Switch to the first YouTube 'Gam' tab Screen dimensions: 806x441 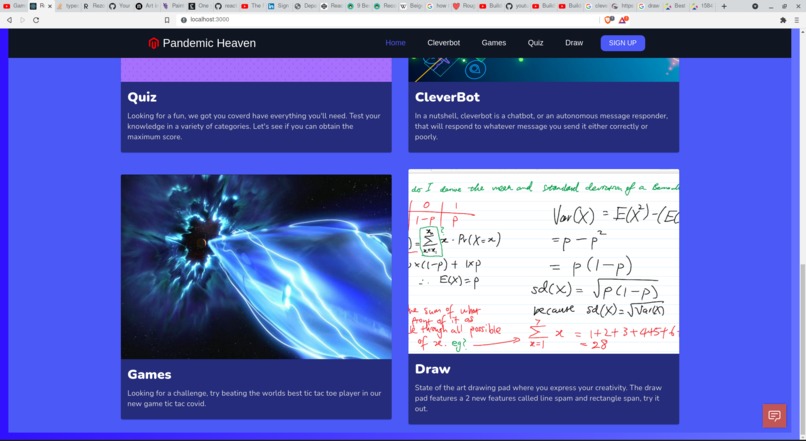click(14, 6)
